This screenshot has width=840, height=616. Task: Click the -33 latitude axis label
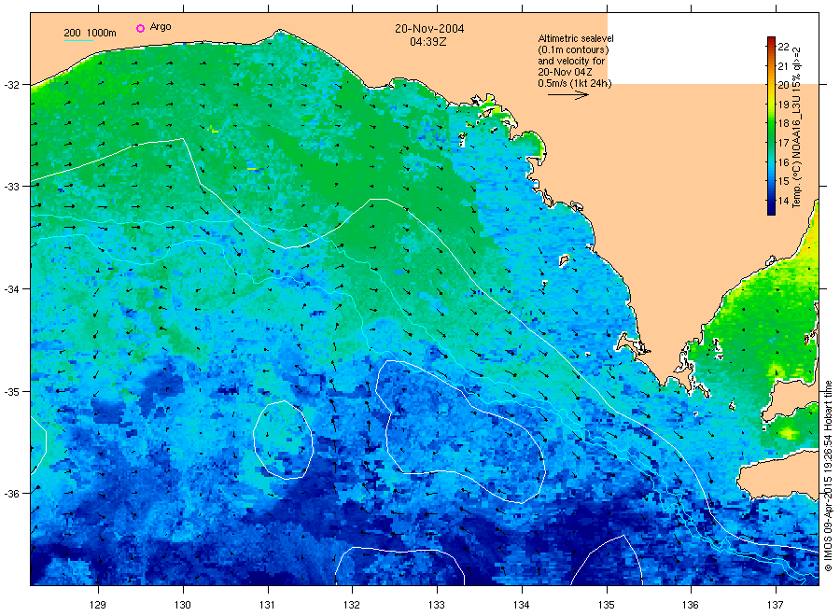coord(12,187)
